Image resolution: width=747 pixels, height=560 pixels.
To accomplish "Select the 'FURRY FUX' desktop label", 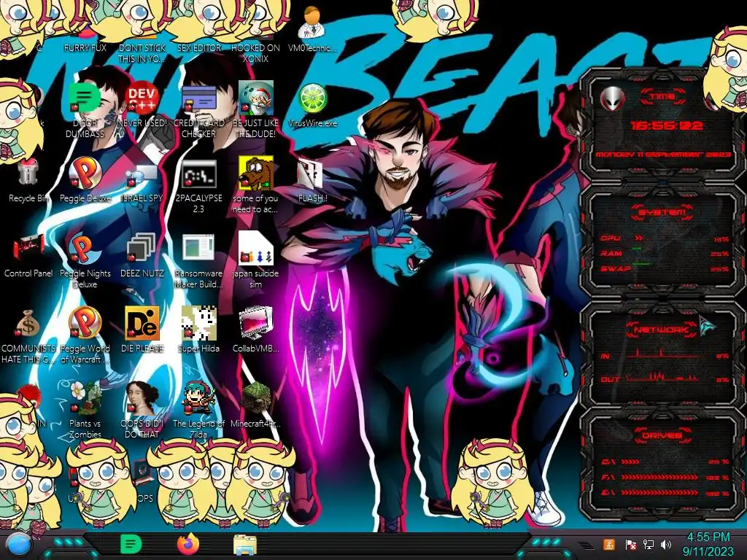I will pyautogui.click(x=85, y=47).
